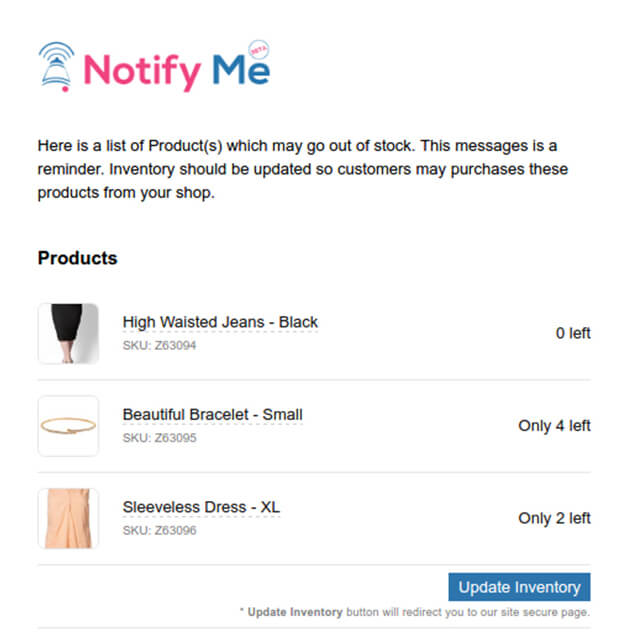This screenshot has height=636, width=629.
Task: Open the Sleeveless Dress product thumbnail
Action: pos(68,518)
